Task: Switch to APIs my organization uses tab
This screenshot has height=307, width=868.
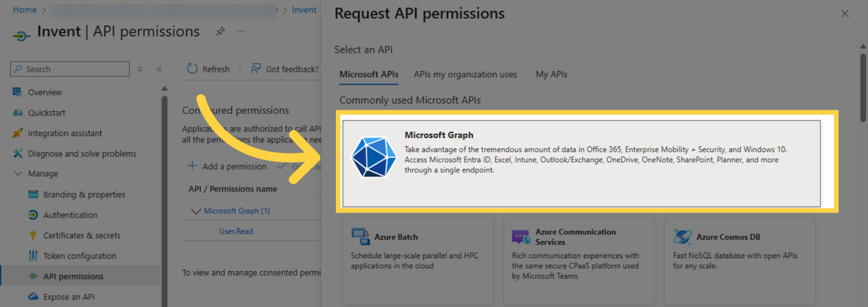Action: [465, 74]
